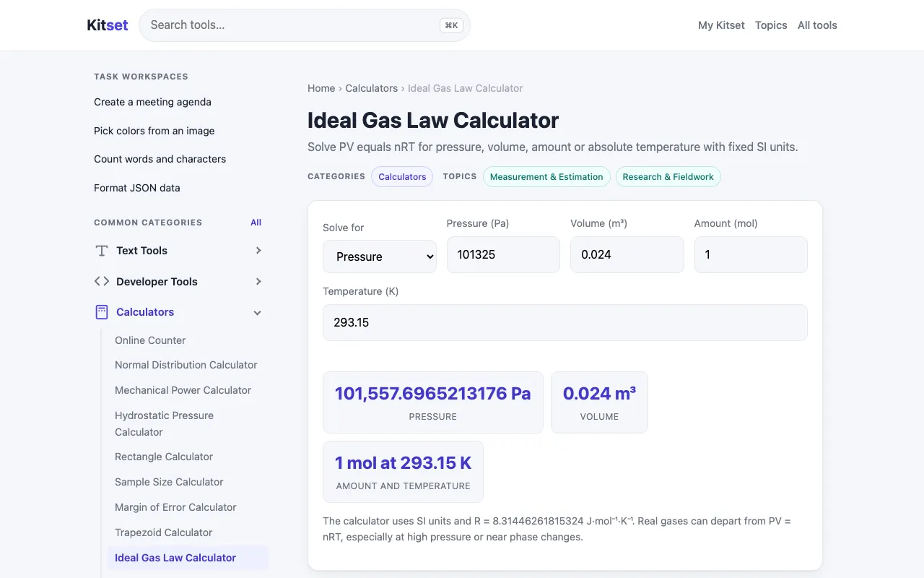
Task: Select the Calculators category label
Action: click(145, 312)
